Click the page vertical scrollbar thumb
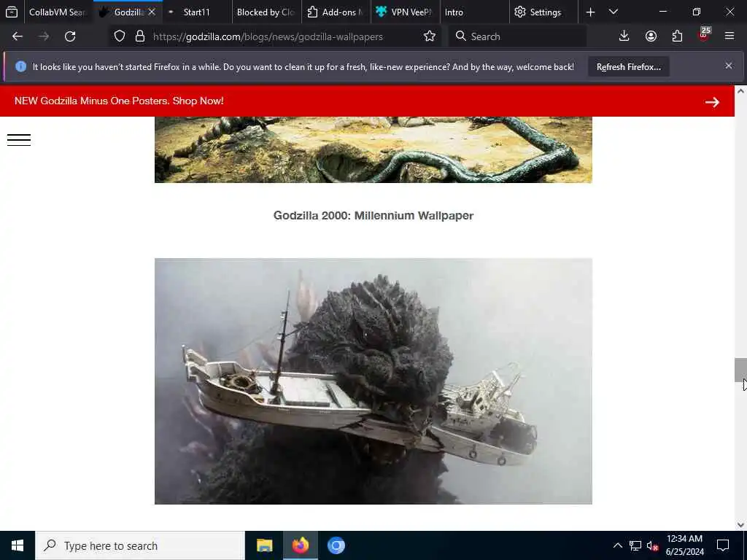The width and height of the screenshot is (747, 560). click(x=740, y=370)
